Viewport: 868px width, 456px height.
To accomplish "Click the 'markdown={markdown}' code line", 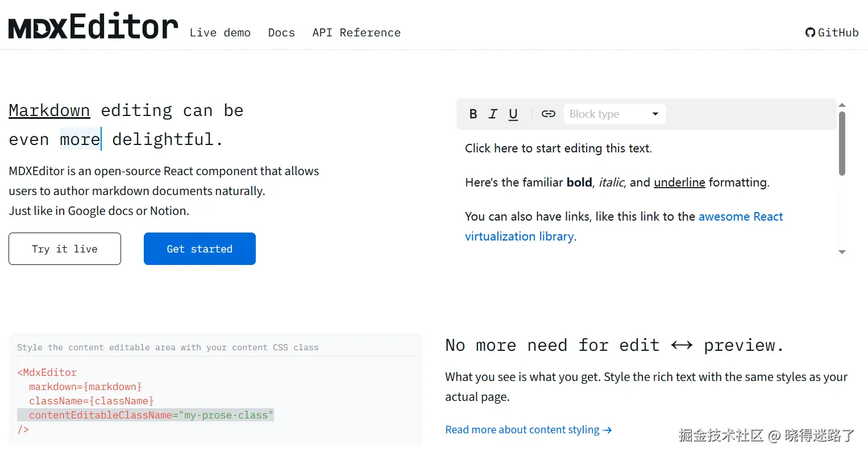I will pyautogui.click(x=85, y=387).
